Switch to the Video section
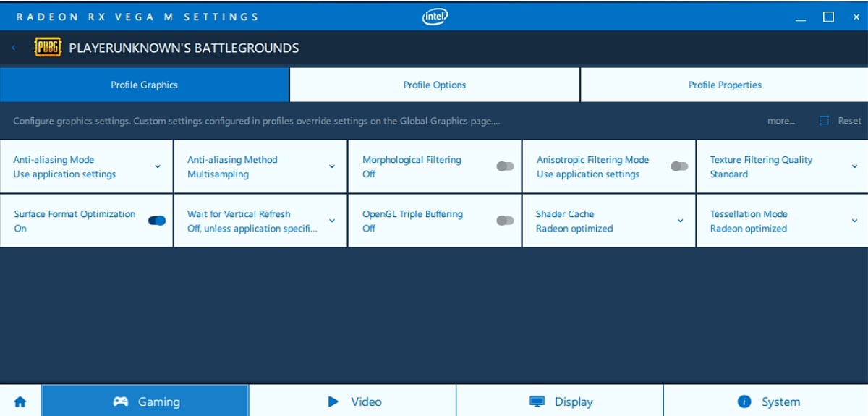This screenshot has height=416, width=868. (x=353, y=402)
